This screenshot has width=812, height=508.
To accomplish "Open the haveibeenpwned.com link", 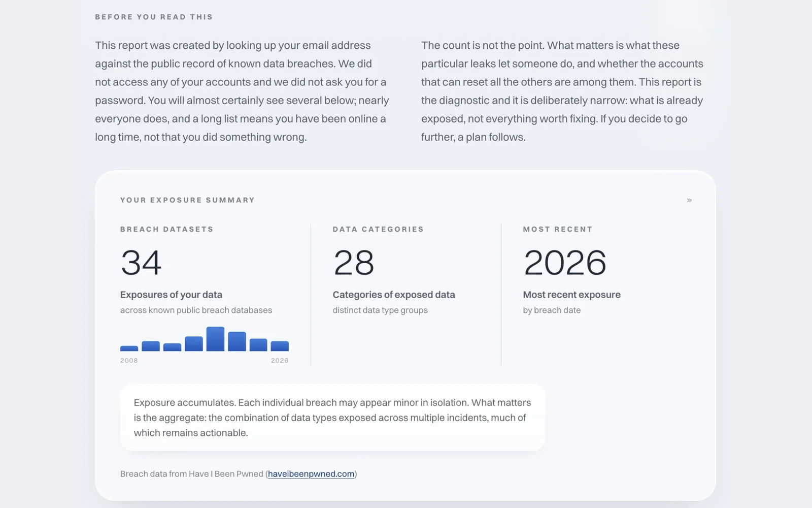I will pos(311,474).
